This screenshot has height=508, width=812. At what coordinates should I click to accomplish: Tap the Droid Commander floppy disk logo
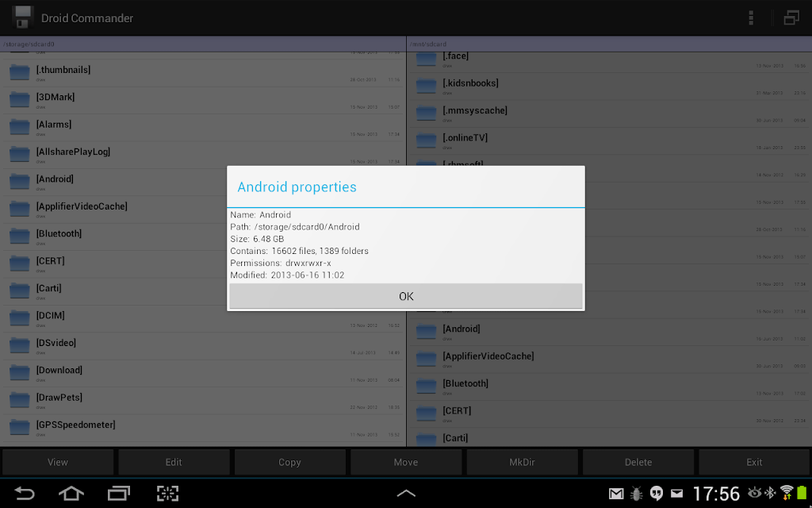23,18
